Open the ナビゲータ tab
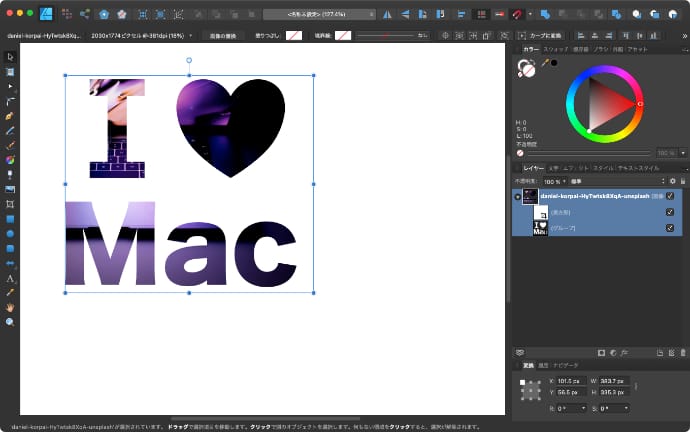The width and height of the screenshot is (690, 432). [565, 365]
